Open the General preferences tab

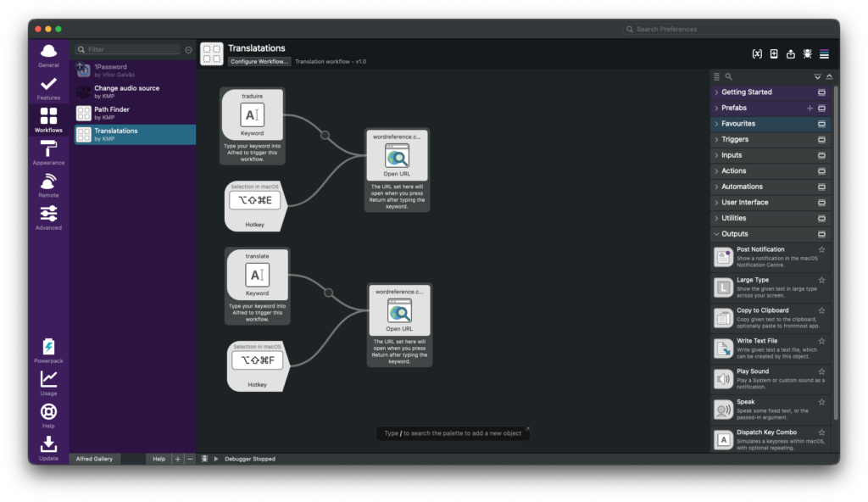tap(48, 55)
